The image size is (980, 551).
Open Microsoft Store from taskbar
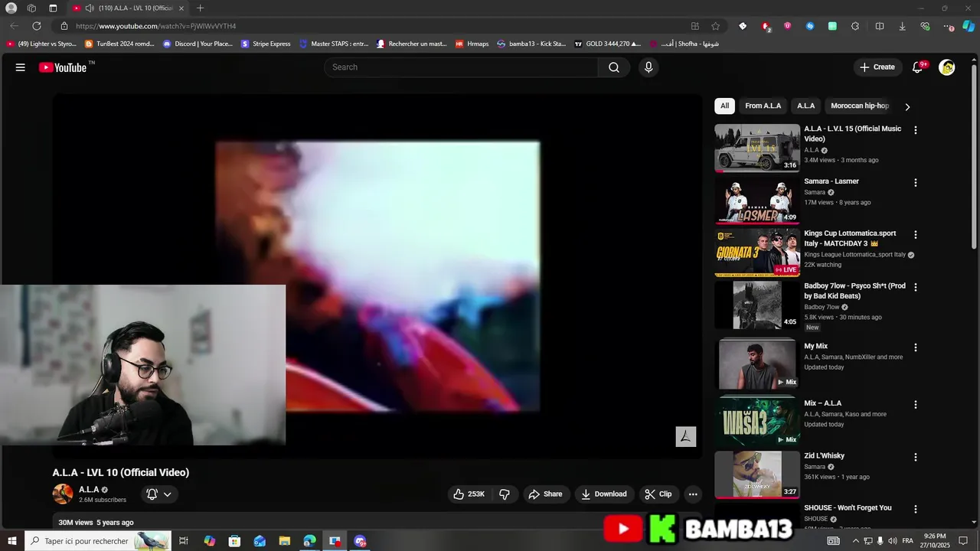234,541
